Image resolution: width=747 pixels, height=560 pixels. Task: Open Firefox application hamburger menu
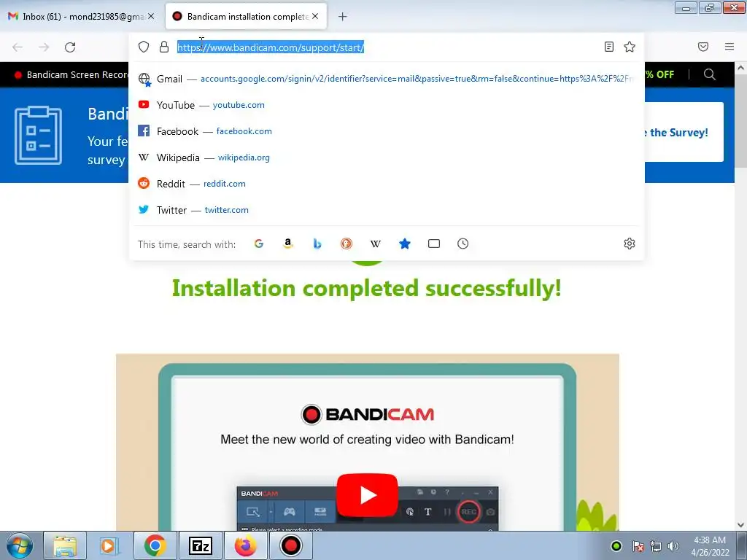pos(729,47)
